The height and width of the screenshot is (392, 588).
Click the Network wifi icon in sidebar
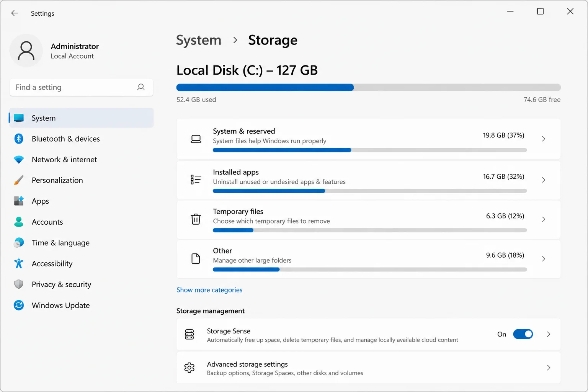pos(19,160)
